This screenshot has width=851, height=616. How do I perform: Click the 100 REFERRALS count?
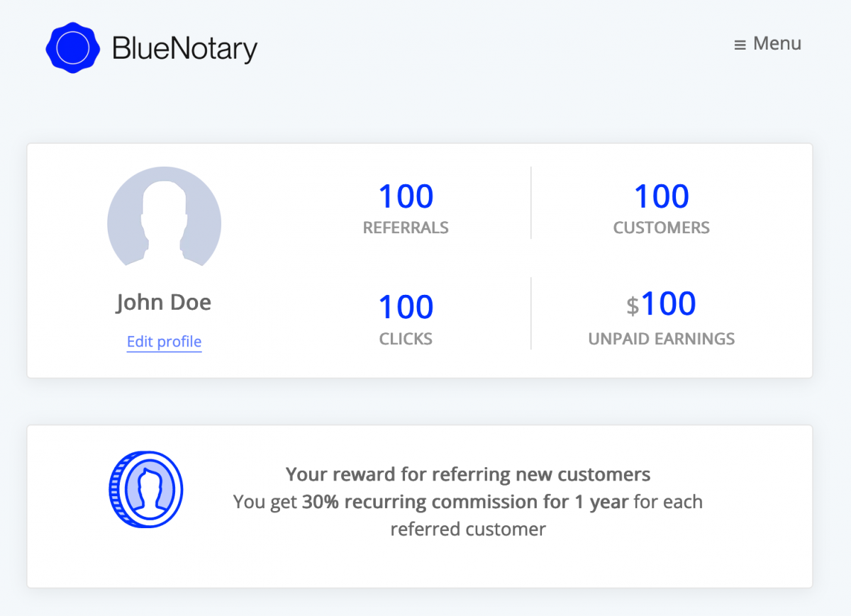click(405, 196)
